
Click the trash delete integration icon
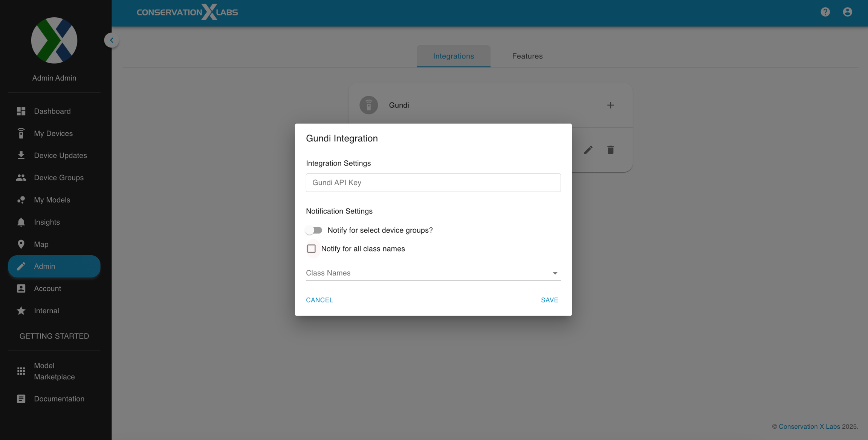pyautogui.click(x=610, y=150)
